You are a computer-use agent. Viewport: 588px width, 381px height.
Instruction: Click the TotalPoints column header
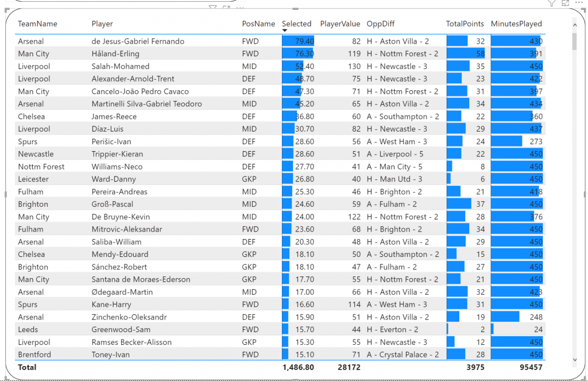tap(465, 24)
